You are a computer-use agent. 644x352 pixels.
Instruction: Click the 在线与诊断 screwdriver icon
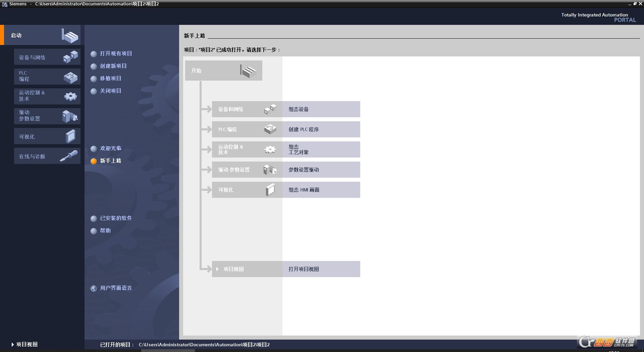[69, 156]
